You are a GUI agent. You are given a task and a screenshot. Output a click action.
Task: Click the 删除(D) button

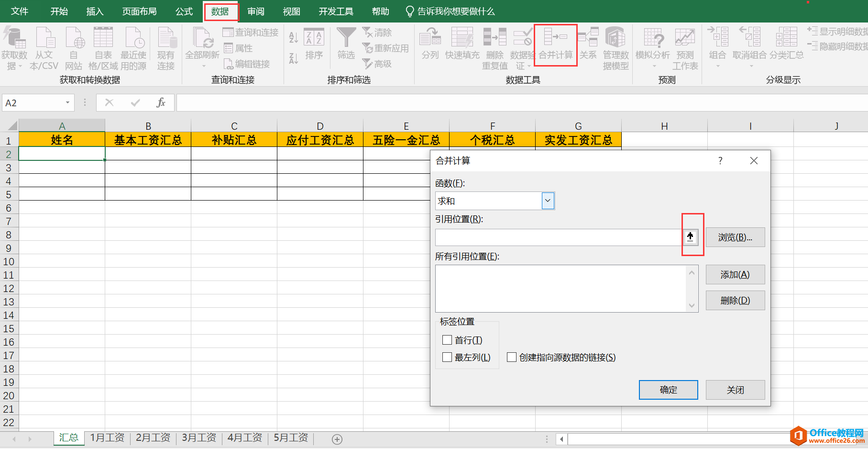coord(735,300)
